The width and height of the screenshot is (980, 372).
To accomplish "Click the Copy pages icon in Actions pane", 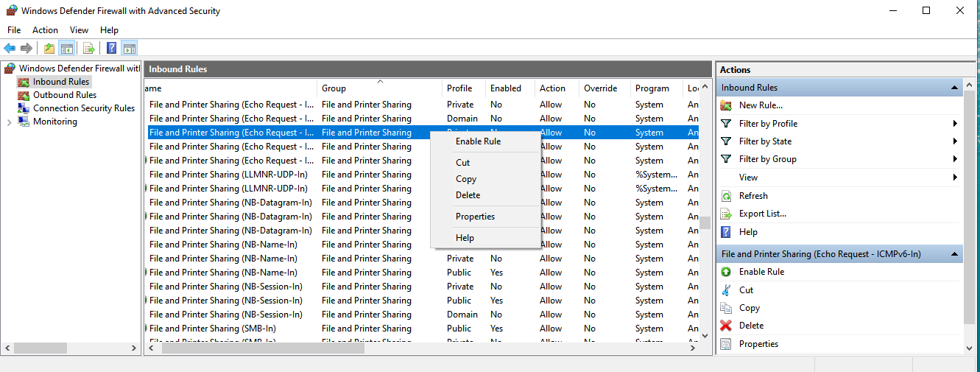I will click(x=726, y=308).
